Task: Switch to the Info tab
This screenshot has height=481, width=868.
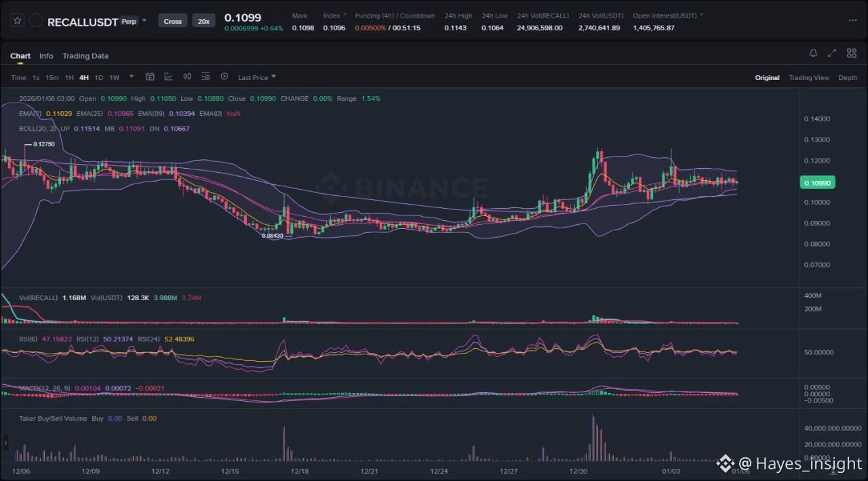Action: click(46, 56)
